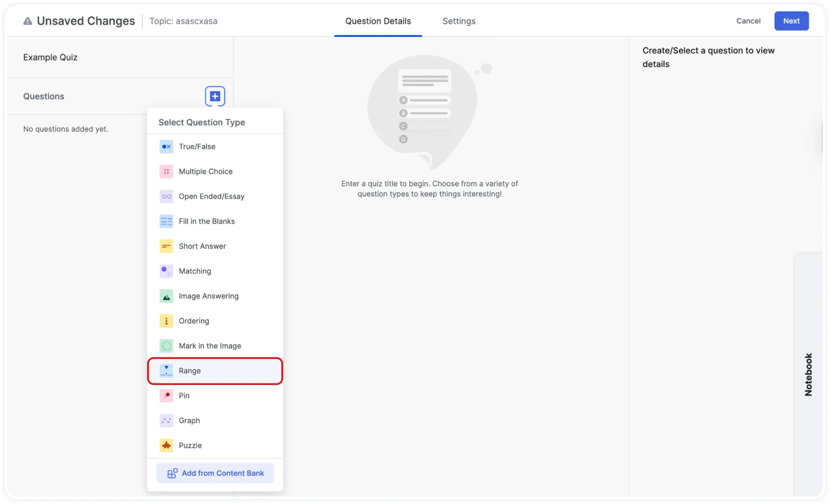Click the Unsaved Changes heading
This screenshot has width=830, height=504.
point(86,21)
